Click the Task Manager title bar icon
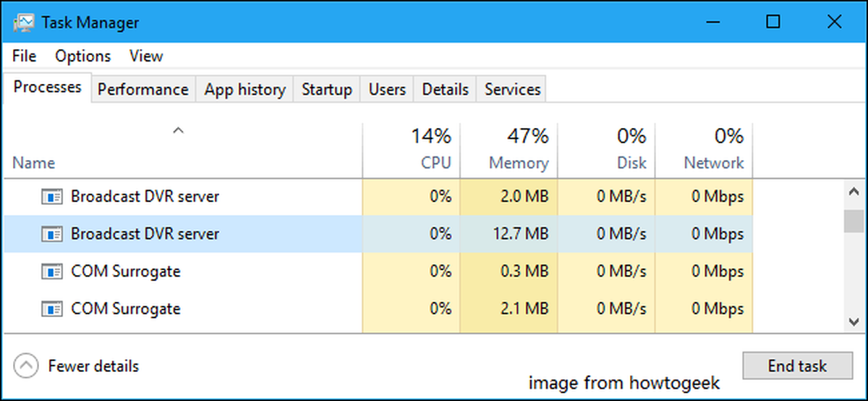This screenshot has width=868, height=401. (x=22, y=22)
